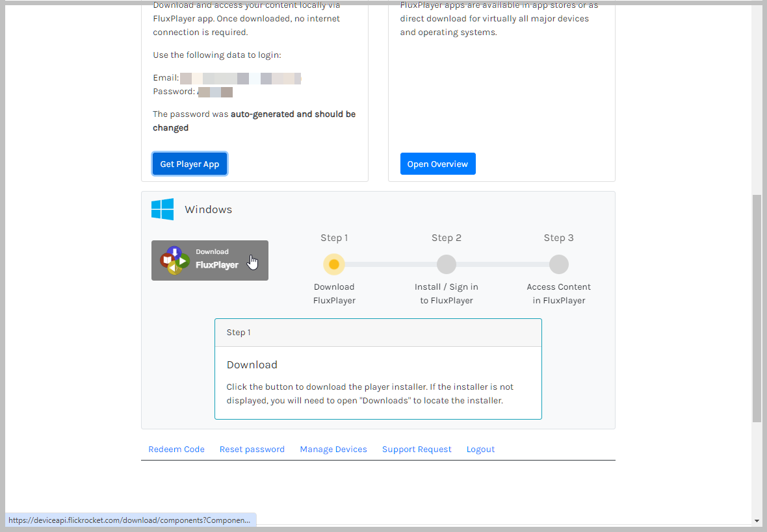767x532 pixels.
Task: Click the "Install / Sign in to FluxPlayer" label
Action: [x=446, y=294]
